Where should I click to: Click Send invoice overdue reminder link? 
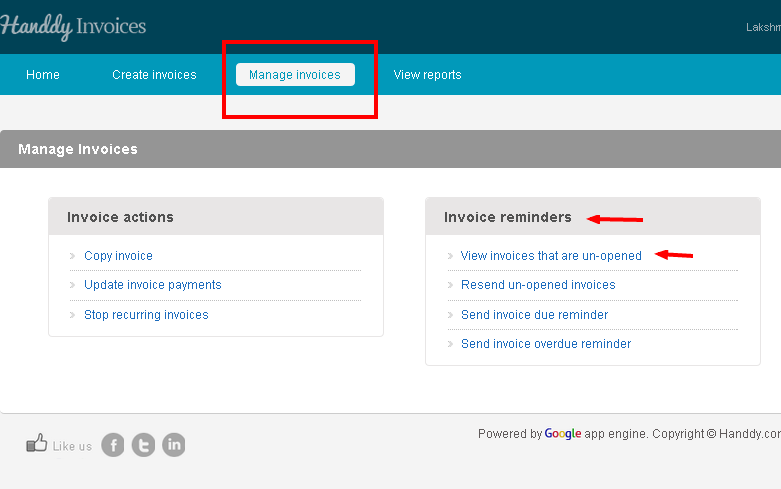click(546, 344)
